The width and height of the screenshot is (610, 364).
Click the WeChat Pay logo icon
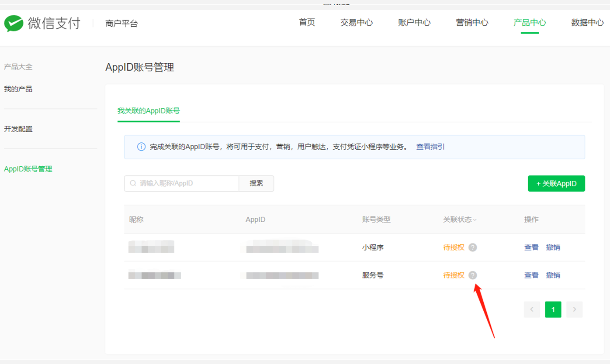pyautogui.click(x=14, y=24)
